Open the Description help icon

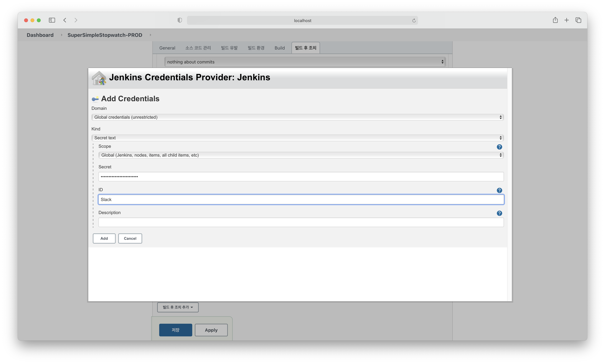pos(499,213)
